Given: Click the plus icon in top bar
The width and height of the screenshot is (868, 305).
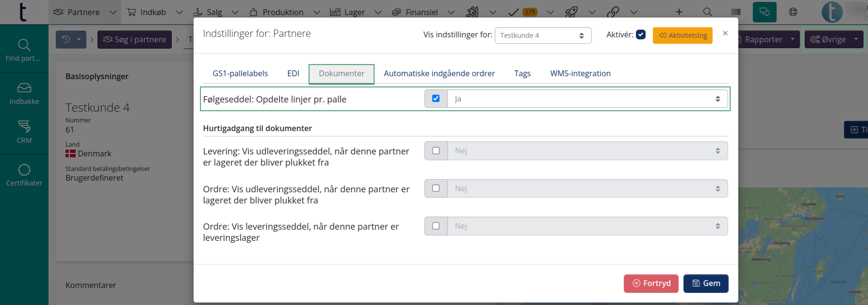Looking at the screenshot, I should (x=679, y=12).
